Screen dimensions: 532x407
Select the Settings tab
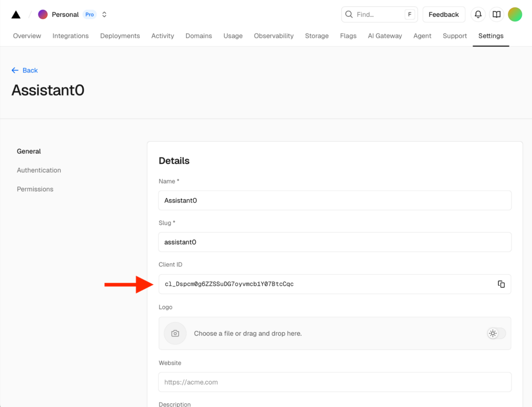coord(491,36)
